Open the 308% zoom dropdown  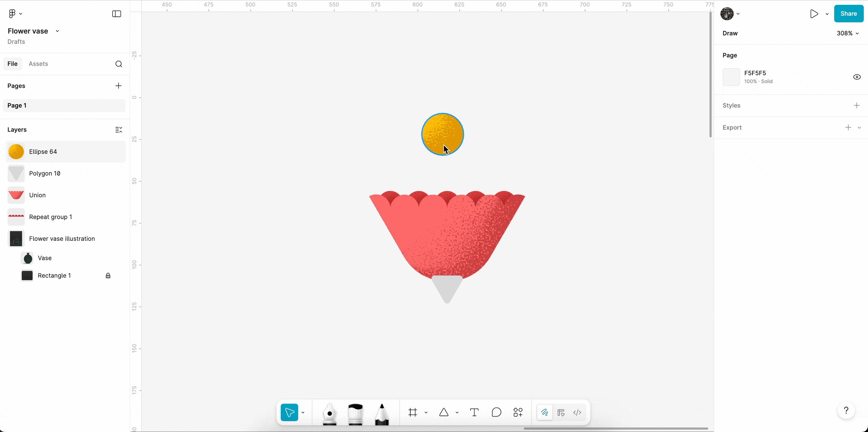click(847, 34)
